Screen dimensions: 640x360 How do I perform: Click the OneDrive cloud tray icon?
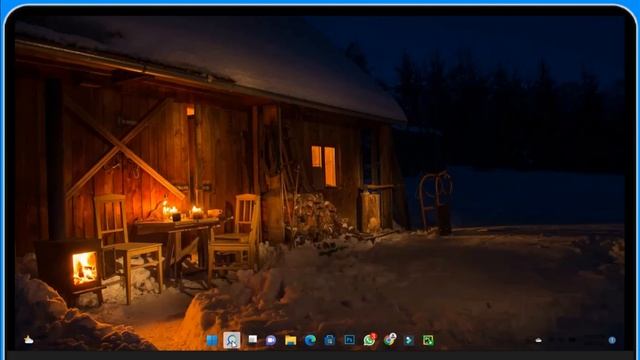point(538,340)
